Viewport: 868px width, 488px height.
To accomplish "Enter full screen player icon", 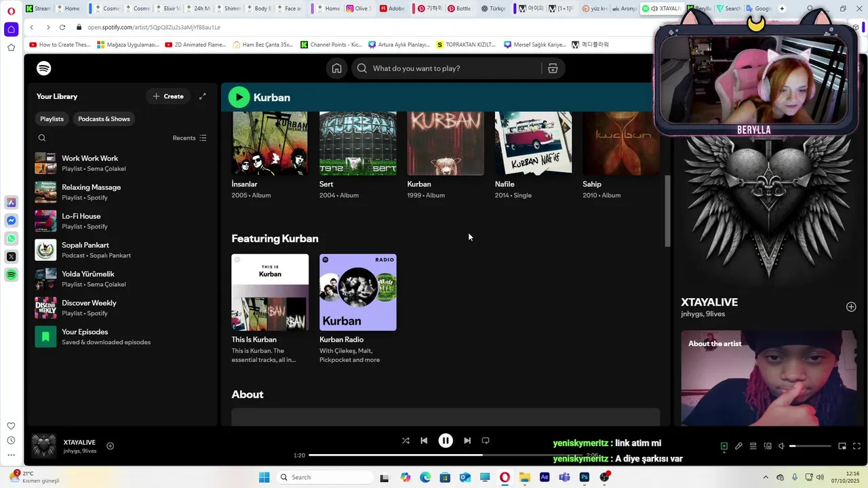I will [x=856, y=446].
